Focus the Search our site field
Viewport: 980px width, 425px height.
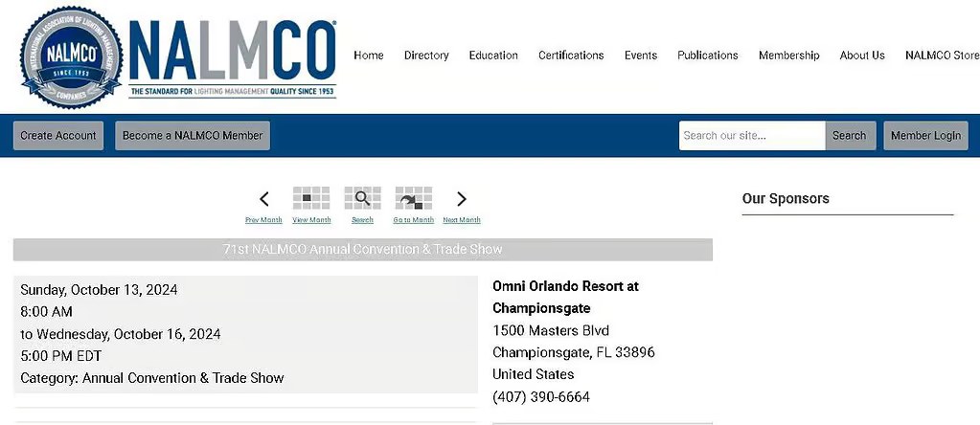(x=752, y=135)
